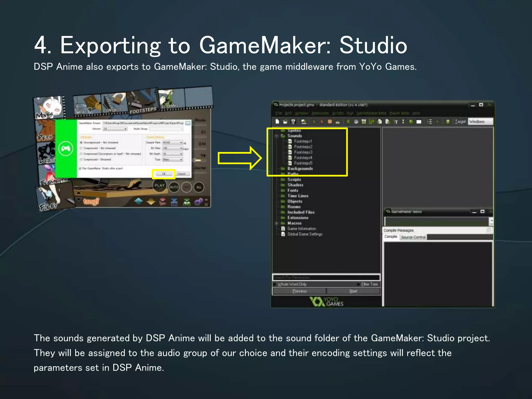The width and height of the screenshot is (532, 399).
Task: Open the Version dropdown in export dialog
Action: coord(115,129)
